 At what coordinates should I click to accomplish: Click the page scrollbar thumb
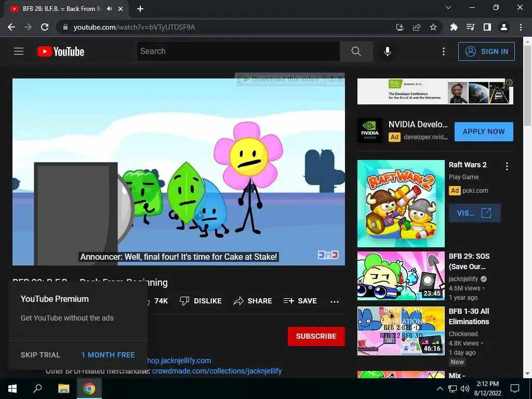[x=528, y=85]
